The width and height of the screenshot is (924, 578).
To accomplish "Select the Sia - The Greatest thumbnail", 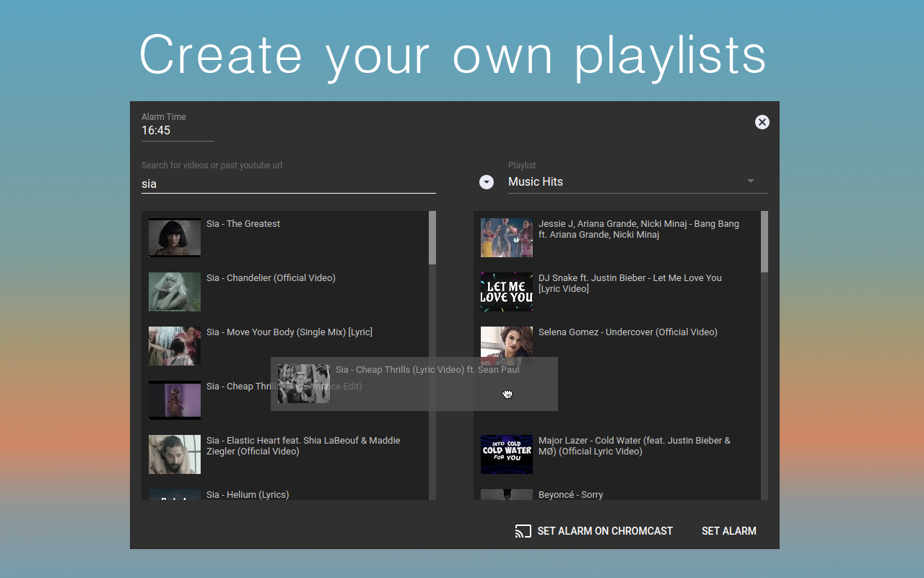I will (175, 238).
